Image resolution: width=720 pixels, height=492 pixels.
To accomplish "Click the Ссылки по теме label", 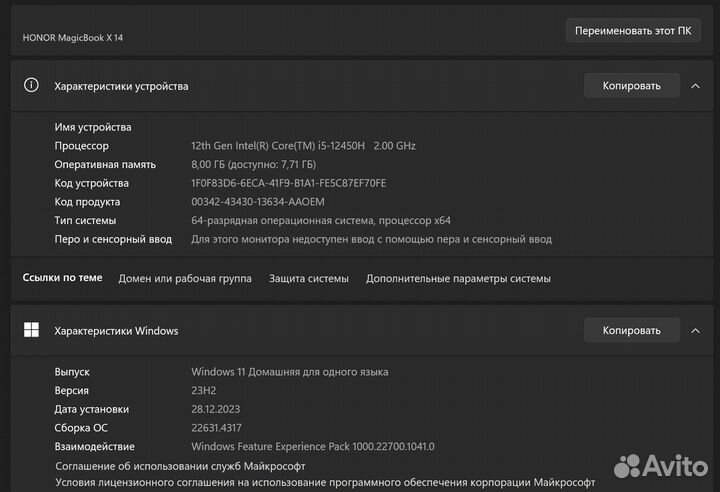I will (62, 277).
